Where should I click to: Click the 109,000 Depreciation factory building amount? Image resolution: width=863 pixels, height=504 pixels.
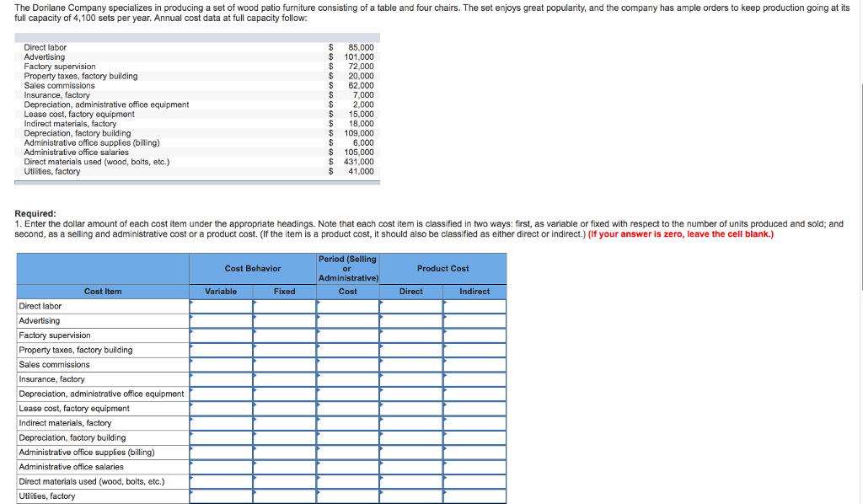pyautogui.click(x=359, y=133)
